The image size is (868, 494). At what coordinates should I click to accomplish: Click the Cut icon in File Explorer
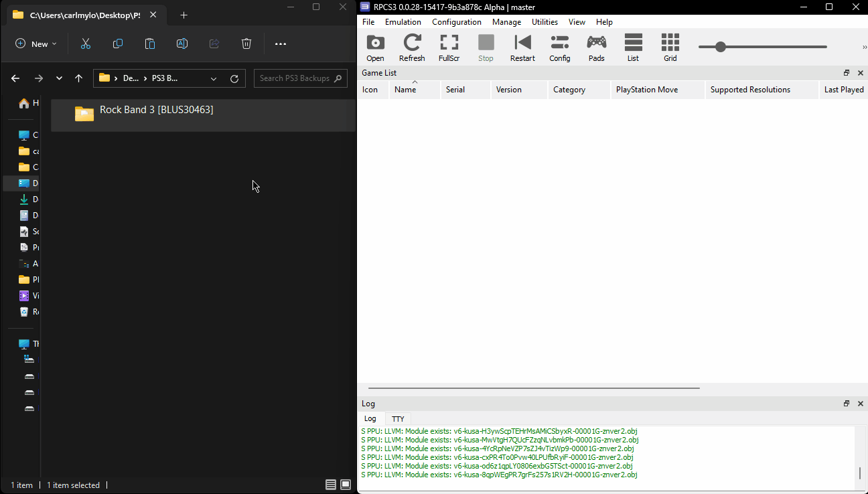point(86,44)
